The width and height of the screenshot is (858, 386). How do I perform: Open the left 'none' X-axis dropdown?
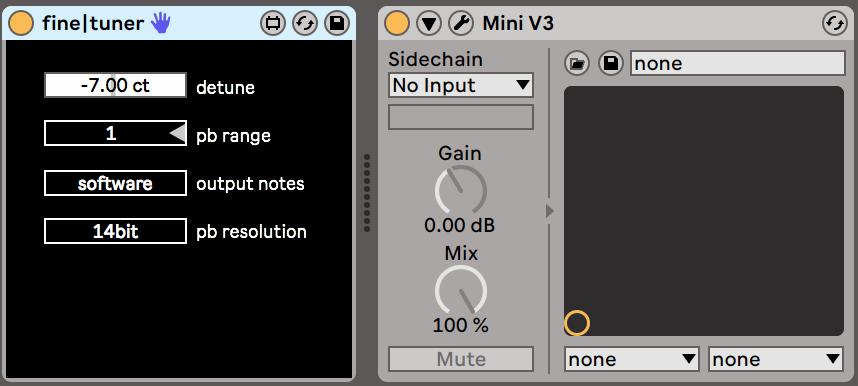point(631,359)
